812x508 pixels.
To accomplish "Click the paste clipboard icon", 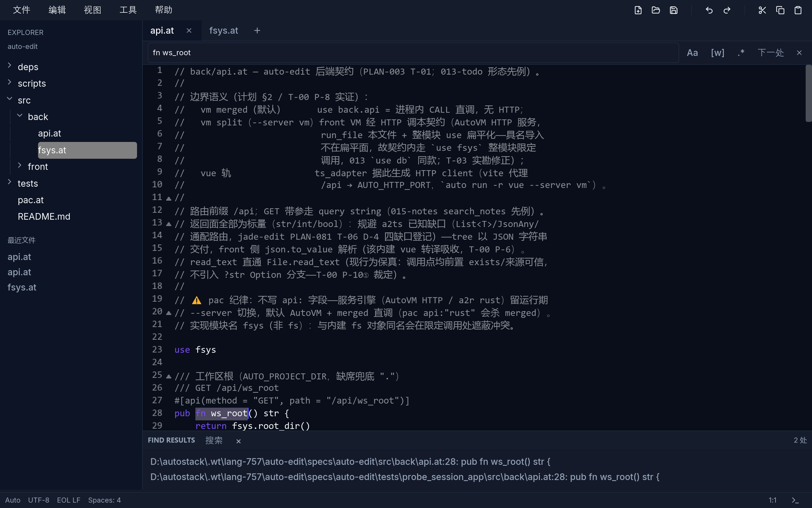I will pyautogui.click(x=798, y=10).
